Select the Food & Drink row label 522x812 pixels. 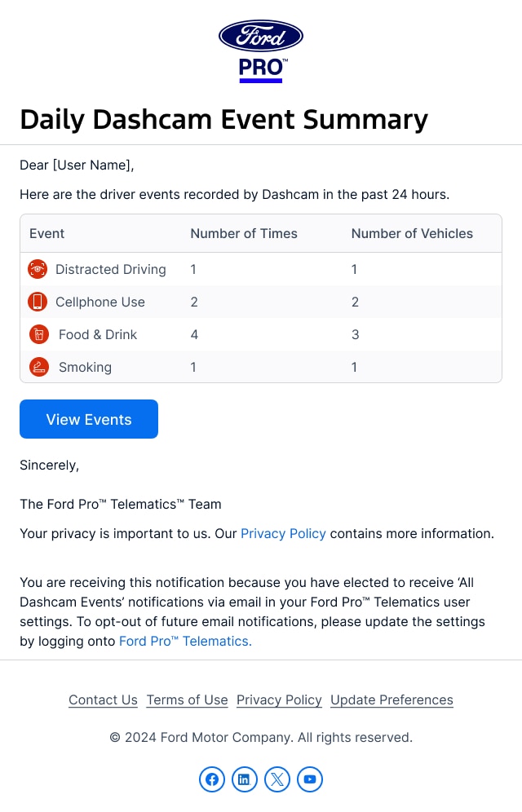[x=98, y=335]
